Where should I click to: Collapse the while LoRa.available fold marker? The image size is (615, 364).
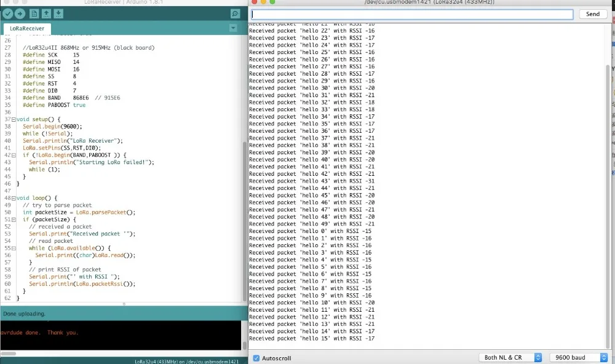pyautogui.click(x=14, y=248)
